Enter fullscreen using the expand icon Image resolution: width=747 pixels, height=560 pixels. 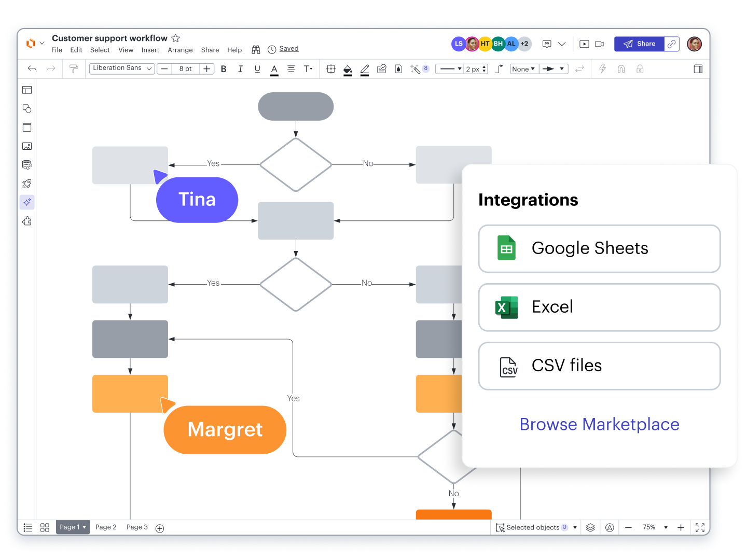pos(700,527)
